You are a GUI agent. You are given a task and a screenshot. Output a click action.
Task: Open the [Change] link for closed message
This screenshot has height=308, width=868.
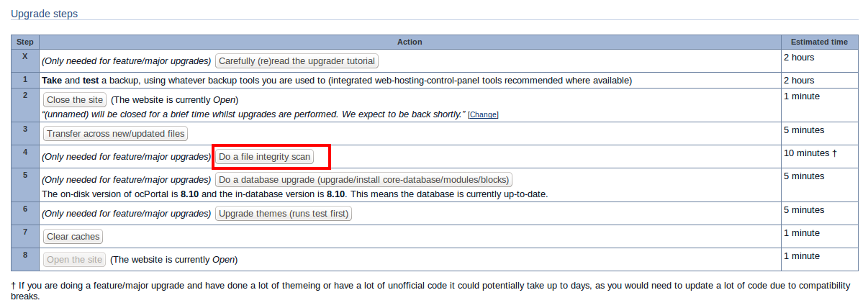(483, 115)
